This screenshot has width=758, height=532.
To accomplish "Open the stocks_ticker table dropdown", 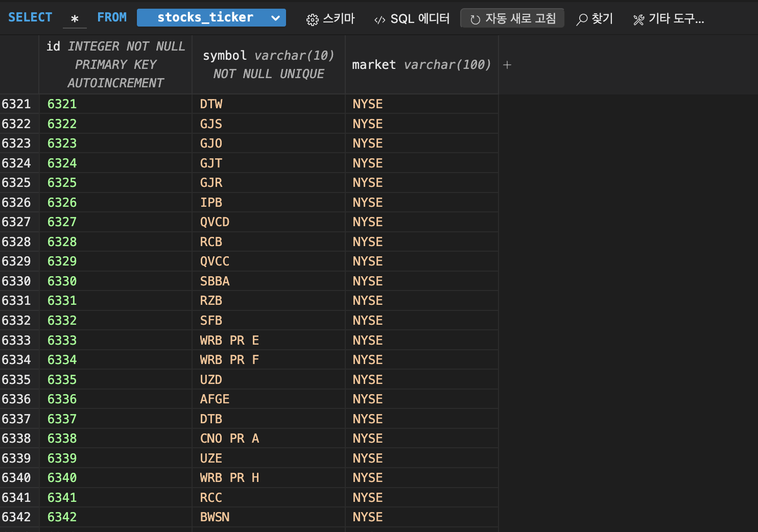I will 211,17.
